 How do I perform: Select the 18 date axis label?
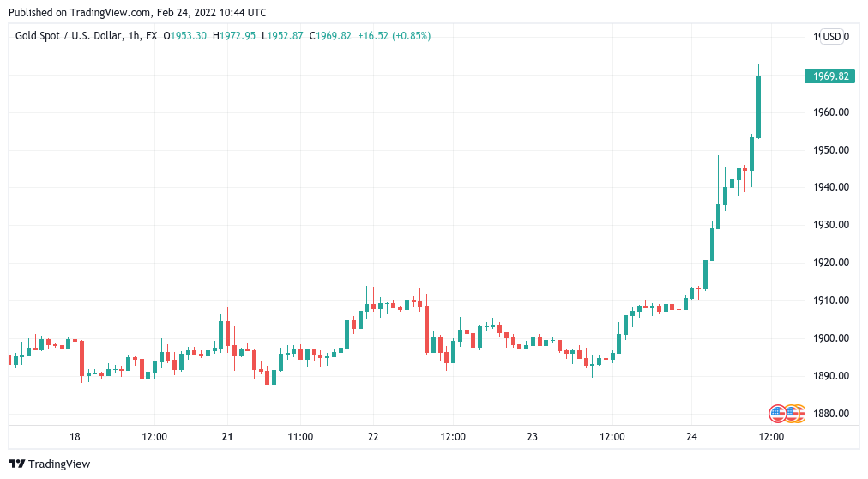pos(75,436)
